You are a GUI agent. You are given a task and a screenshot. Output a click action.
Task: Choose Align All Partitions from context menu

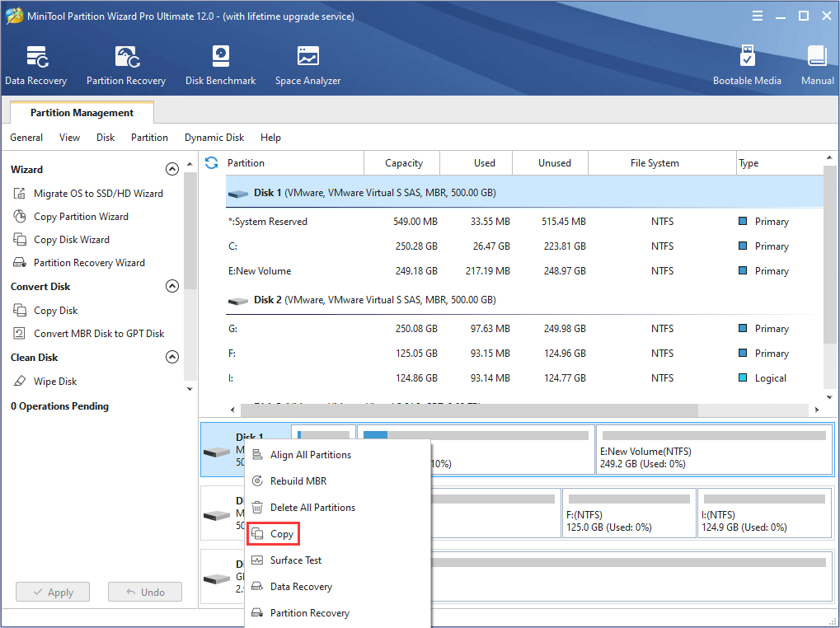pyautogui.click(x=337, y=455)
